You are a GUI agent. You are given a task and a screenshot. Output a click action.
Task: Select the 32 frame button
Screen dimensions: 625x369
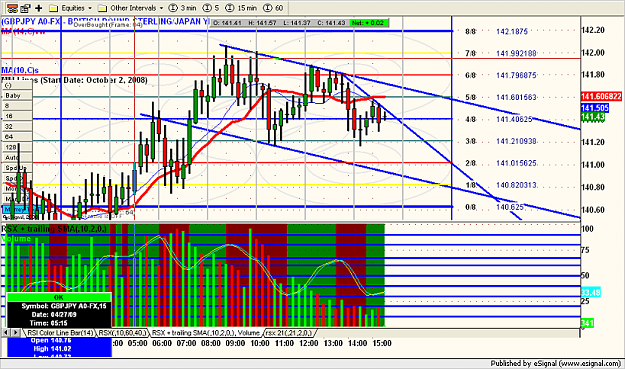point(17,126)
